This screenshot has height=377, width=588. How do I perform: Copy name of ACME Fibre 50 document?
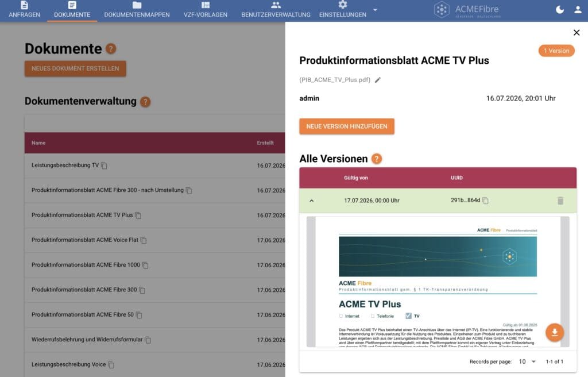(x=139, y=315)
